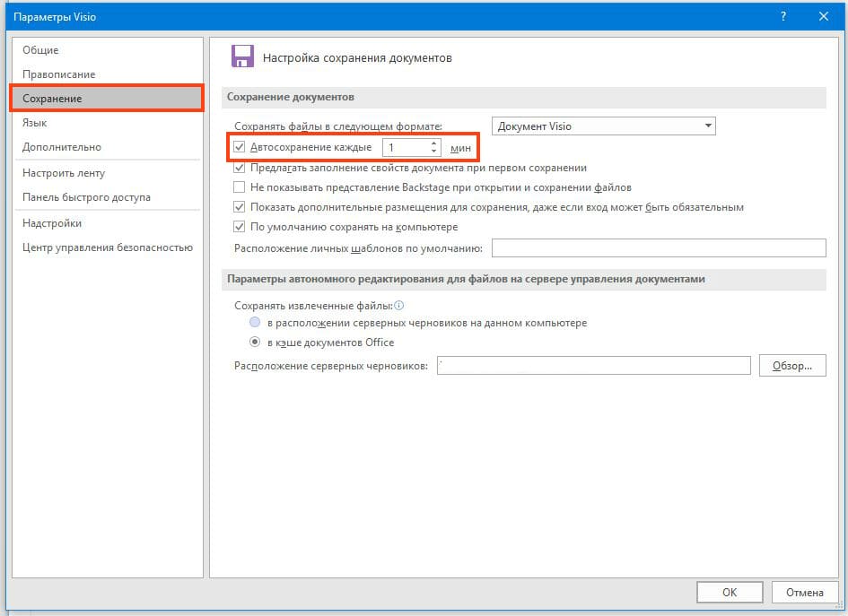
Task: Click the Обзор... browse button
Action: (x=792, y=366)
